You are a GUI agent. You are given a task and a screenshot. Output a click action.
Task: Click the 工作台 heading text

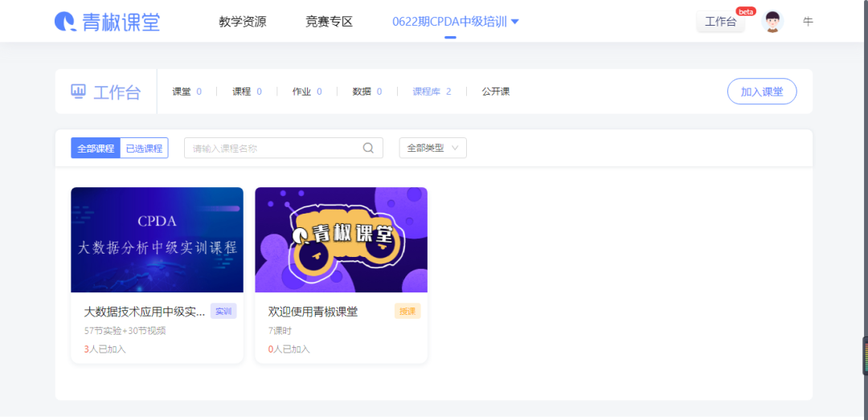117,92
